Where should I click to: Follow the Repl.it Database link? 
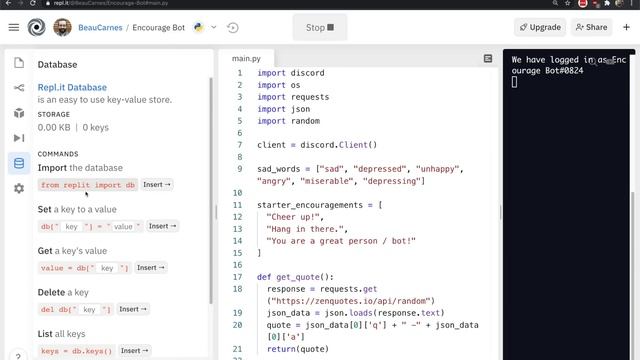[x=72, y=87]
